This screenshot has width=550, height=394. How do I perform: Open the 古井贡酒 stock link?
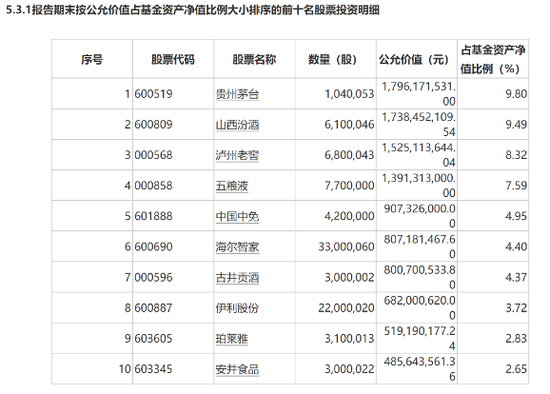click(237, 278)
